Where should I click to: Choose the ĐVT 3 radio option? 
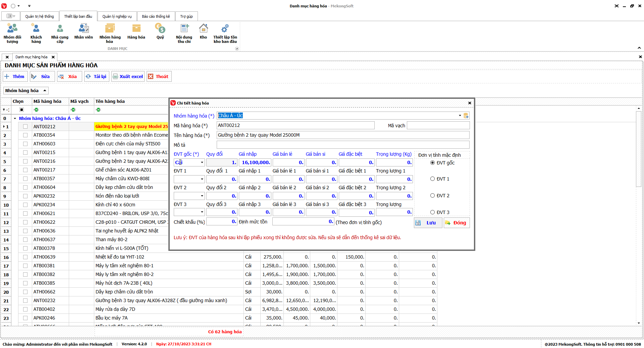click(x=433, y=212)
